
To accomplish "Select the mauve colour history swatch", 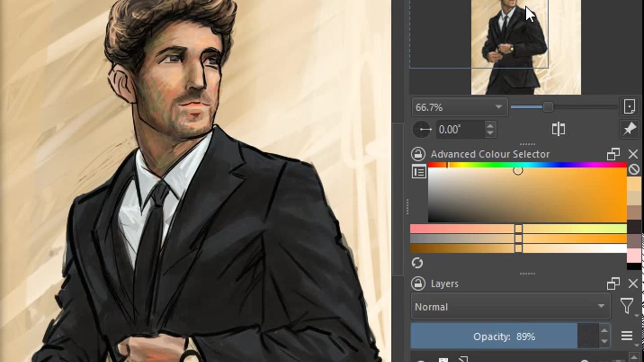I will (634, 241).
